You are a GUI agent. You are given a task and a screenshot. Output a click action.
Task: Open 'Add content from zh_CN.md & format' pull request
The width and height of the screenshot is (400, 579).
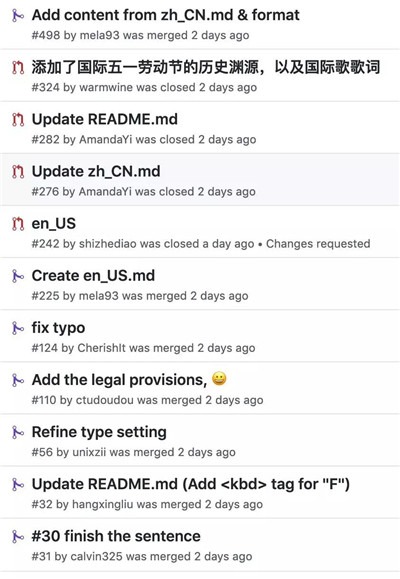click(x=165, y=15)
